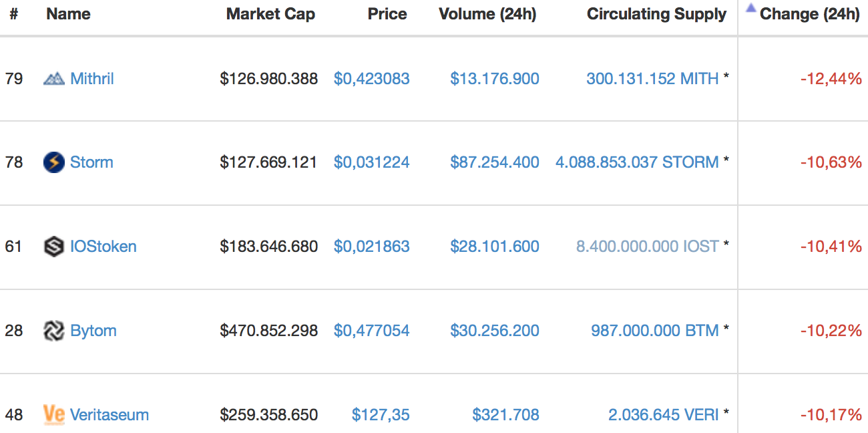Click IOStoken volume $28.101.600
Image resolution: width=868 pixels, height=433 pixels.
point(495,247)
